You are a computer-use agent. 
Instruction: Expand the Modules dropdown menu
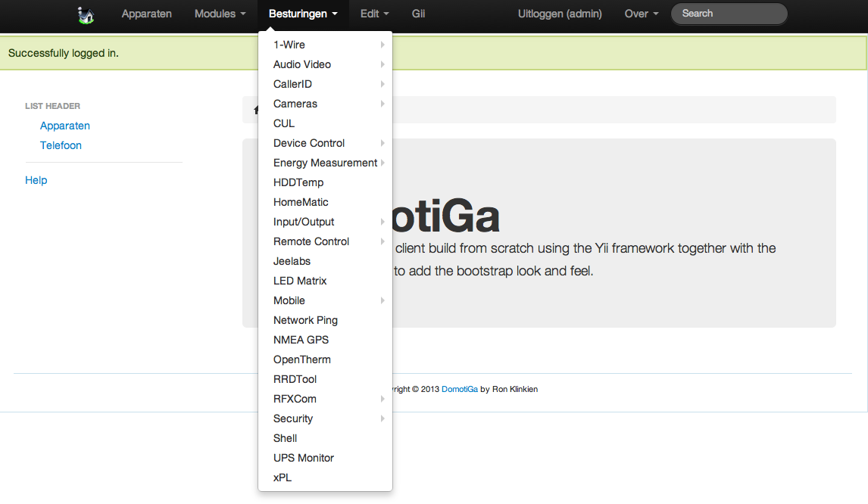tap(220, 14)
